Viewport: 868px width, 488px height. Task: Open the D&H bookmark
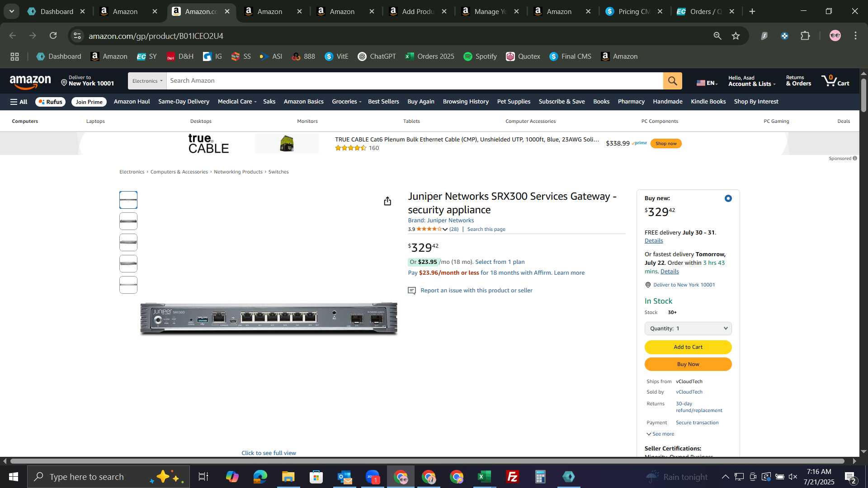tap(180, 56)
